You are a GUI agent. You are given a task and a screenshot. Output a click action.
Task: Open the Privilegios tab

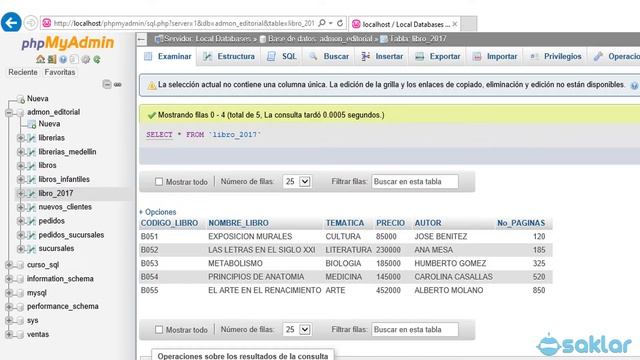coord(556,56)
